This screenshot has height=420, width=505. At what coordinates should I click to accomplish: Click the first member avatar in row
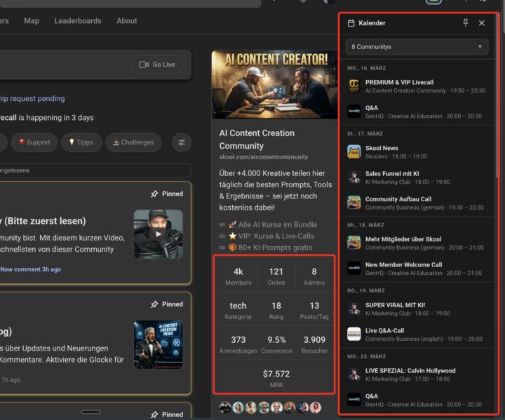[x=225, y=408]
